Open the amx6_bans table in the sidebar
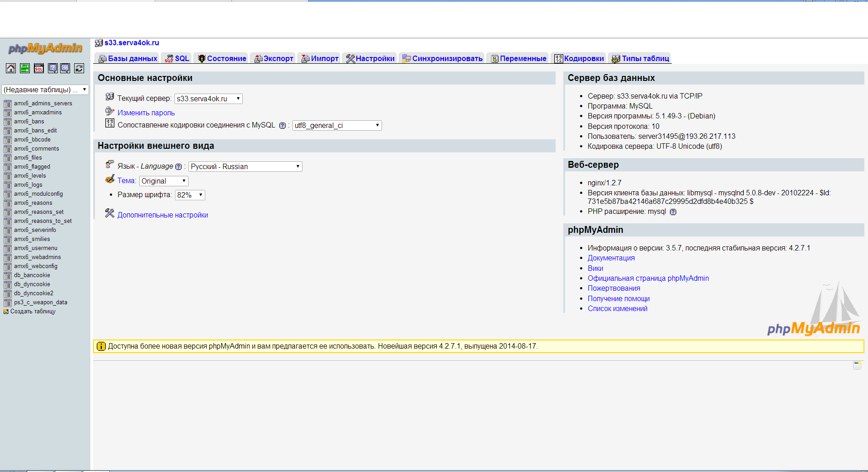The height and width of the screenshot is (472, 868). (29, 121)
